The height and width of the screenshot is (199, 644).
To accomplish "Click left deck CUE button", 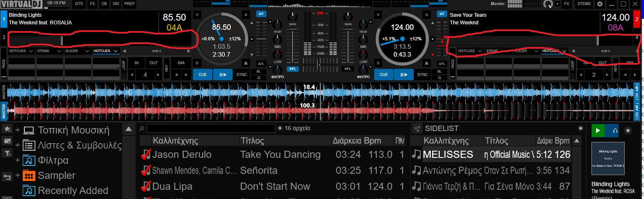I will 203,75.
